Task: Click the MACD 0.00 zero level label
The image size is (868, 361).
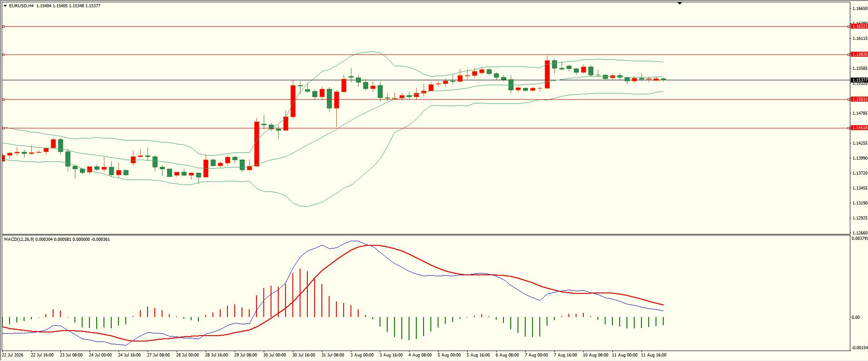Action: point(856,317)
